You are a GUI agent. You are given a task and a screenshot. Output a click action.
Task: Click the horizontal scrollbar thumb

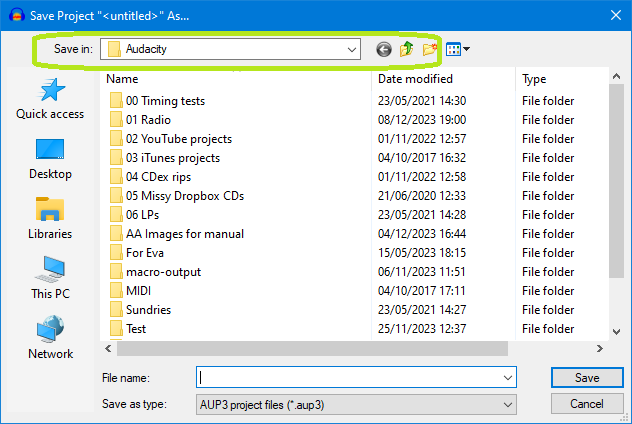click(x=312, y=349)
